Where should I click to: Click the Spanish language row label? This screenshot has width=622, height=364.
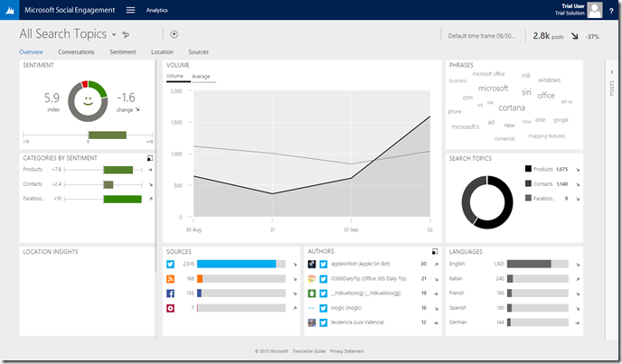[457, 308]
